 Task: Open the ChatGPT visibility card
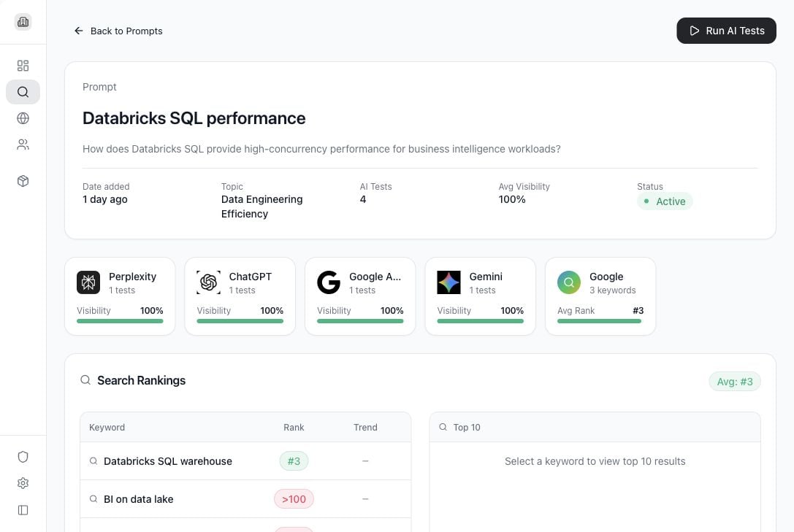coord(240,296)
